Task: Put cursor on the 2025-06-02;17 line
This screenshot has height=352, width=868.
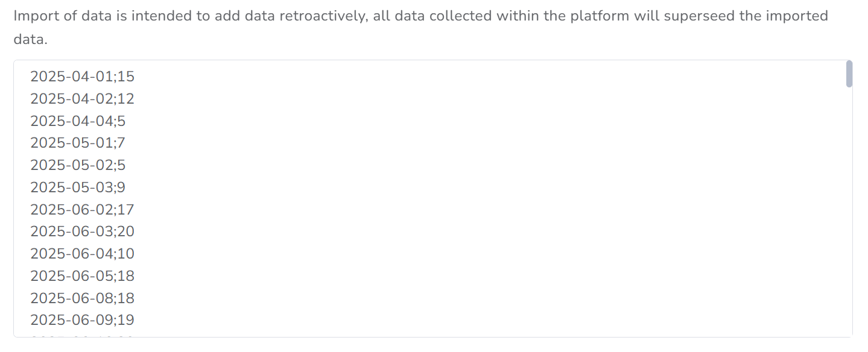Action: coord(82,210)
